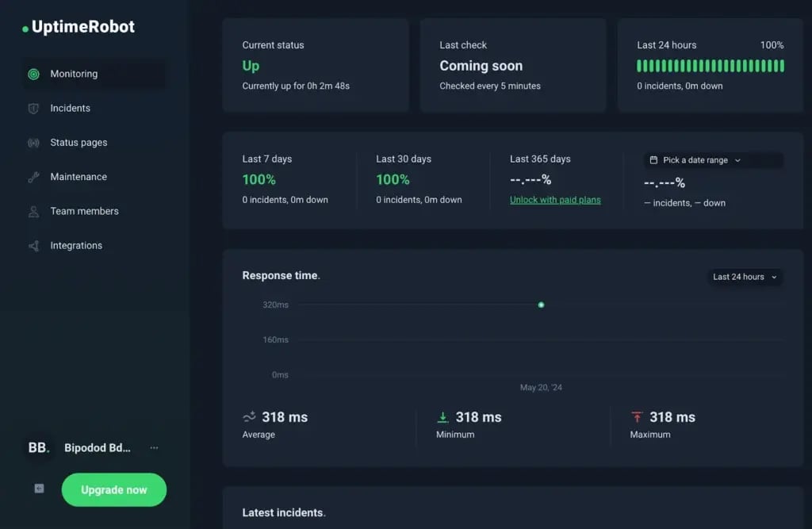Click the BB user avatar
The width and height of the screenshot is (812, 529).
point(37,448)
